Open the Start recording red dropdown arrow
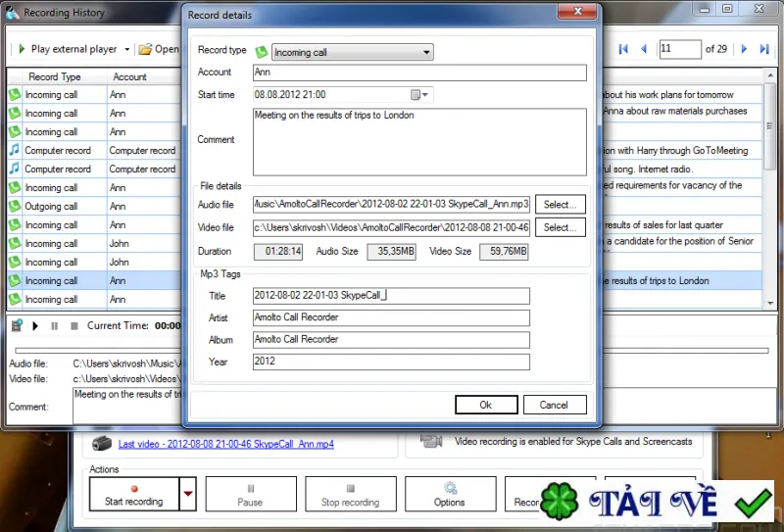Image resolution: width=784 pixels, height=532 pixels. click(x=188, y=494)
